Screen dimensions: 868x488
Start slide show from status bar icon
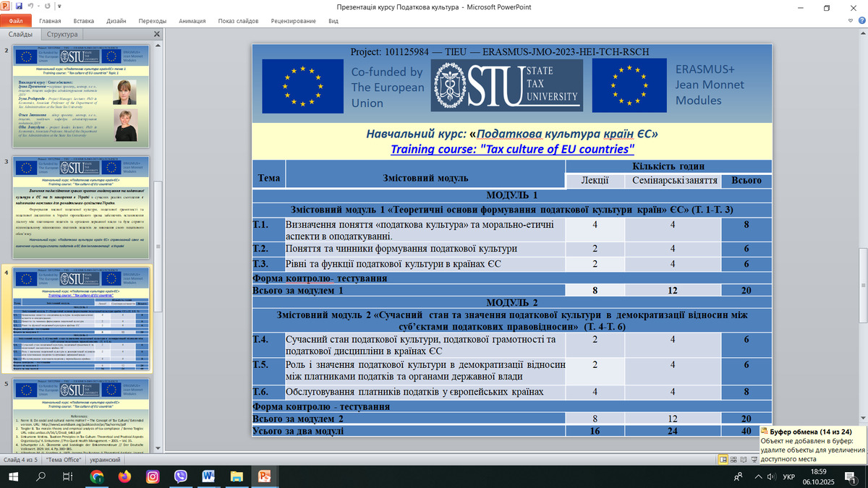pos(754,460)
